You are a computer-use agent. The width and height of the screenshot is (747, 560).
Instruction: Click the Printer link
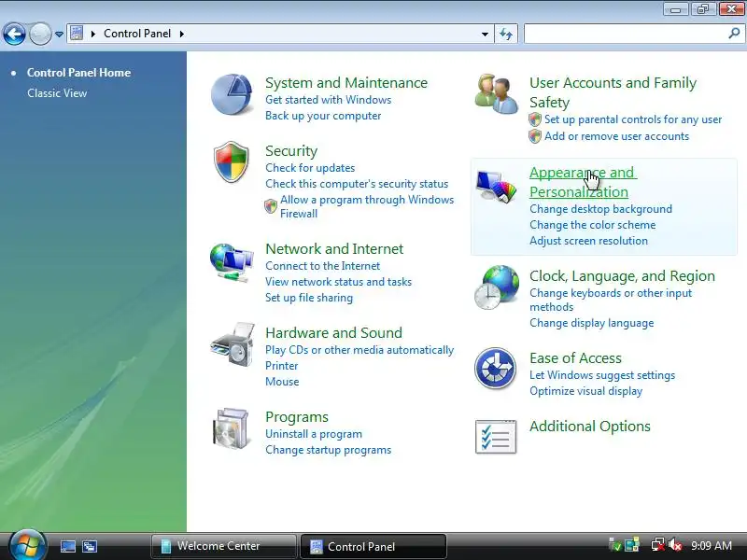pyautogui.click(x=282, y=366)
